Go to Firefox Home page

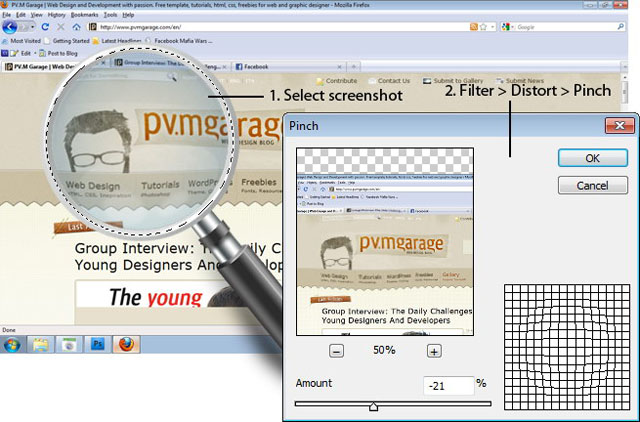[x=76, y=27]
